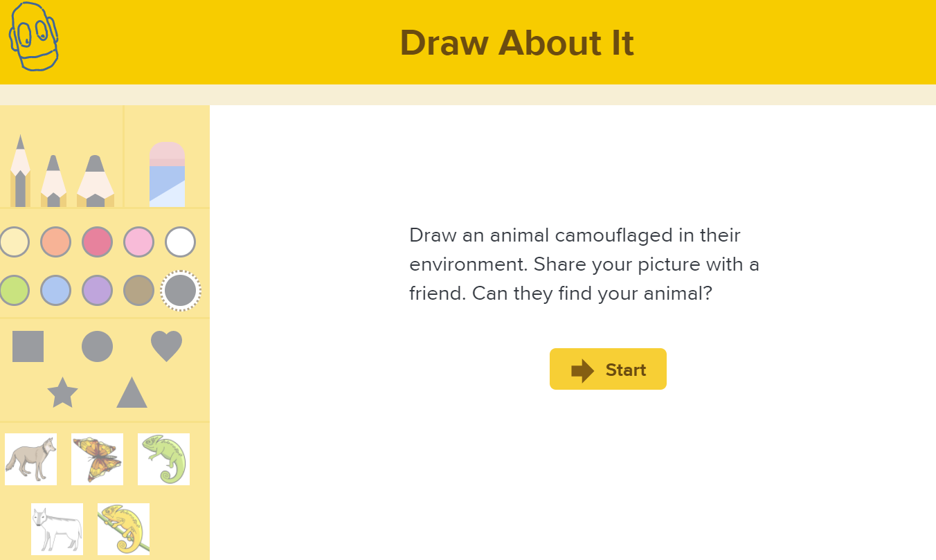Select the white color swatch

180,242
